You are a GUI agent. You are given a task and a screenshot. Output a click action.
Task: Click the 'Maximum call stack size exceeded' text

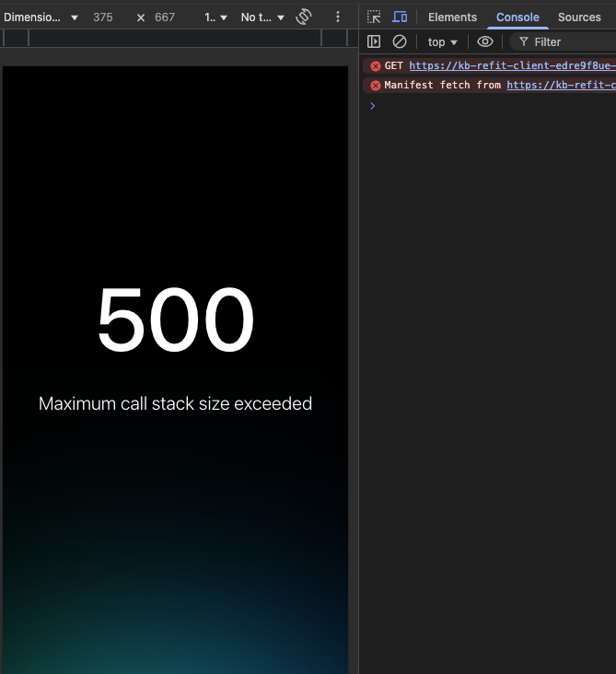[175, 403]
